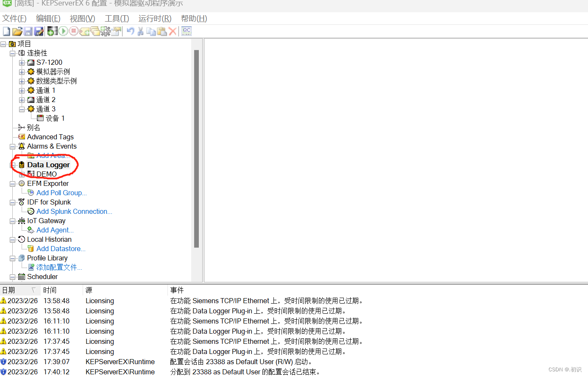Click the Save As icon with pencil
Image resolution: width=588 pixels, height=376 pixels.
39,31
